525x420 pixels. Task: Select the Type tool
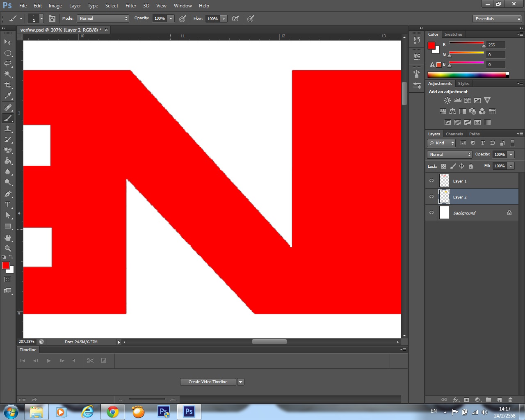point(8,205)
